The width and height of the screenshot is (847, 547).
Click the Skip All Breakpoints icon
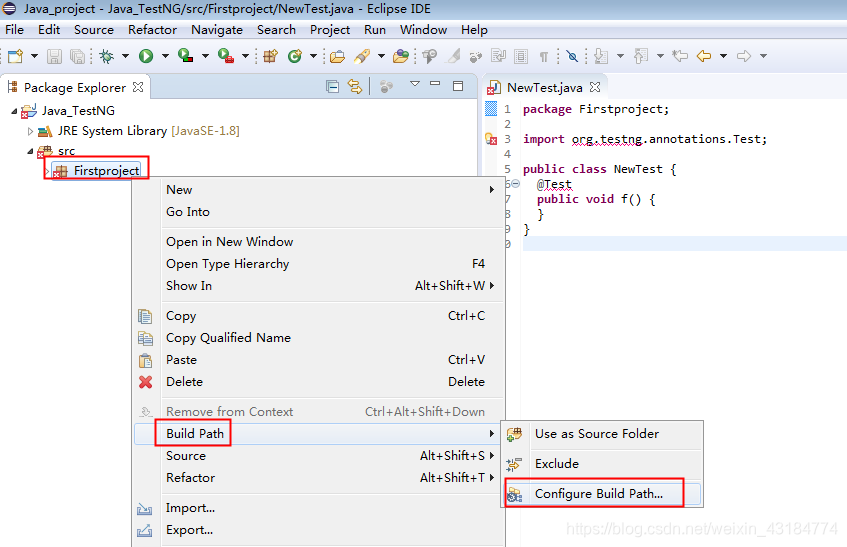pyautogui.click(x=572, y=56)
